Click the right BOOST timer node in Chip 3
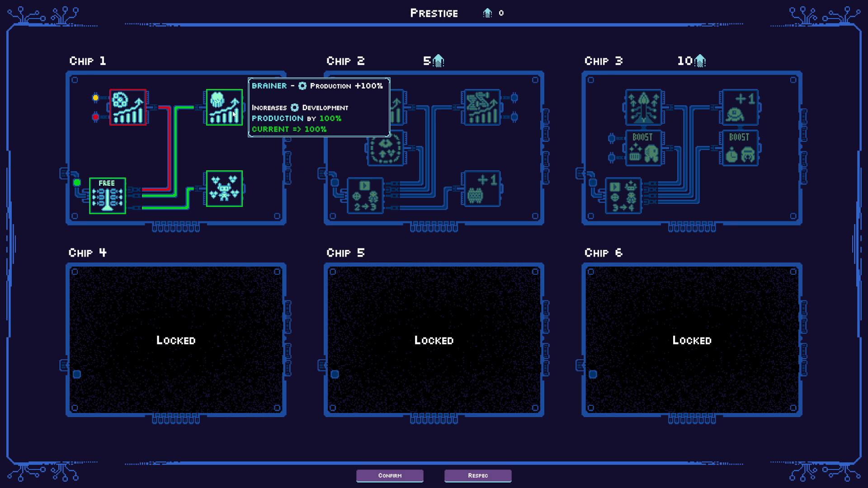Screen dimensions: 868x488 pyautogui.click(x=740, y=148)
